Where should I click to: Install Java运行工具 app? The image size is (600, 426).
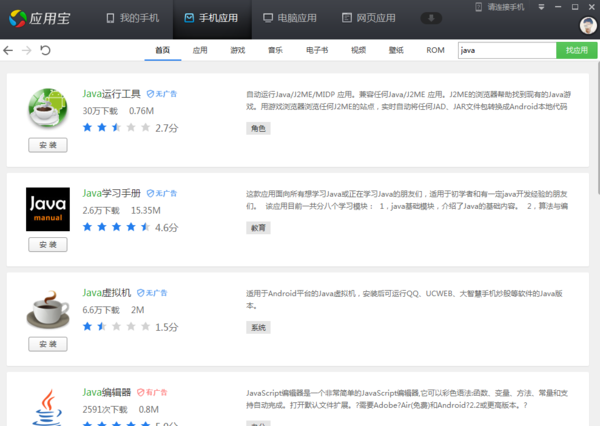click(x=48, y=145)
